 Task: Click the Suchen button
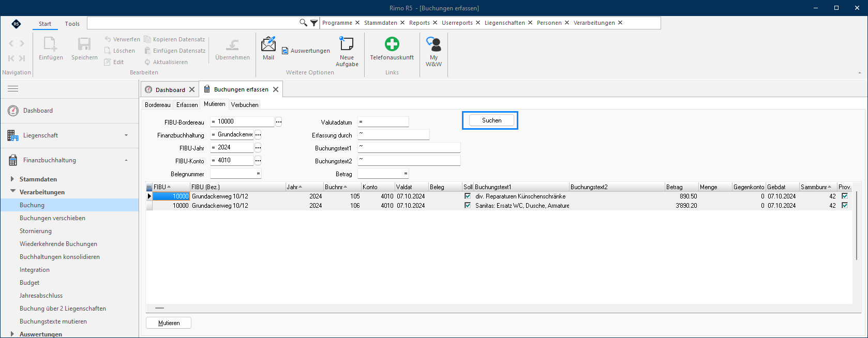[492, 120]
